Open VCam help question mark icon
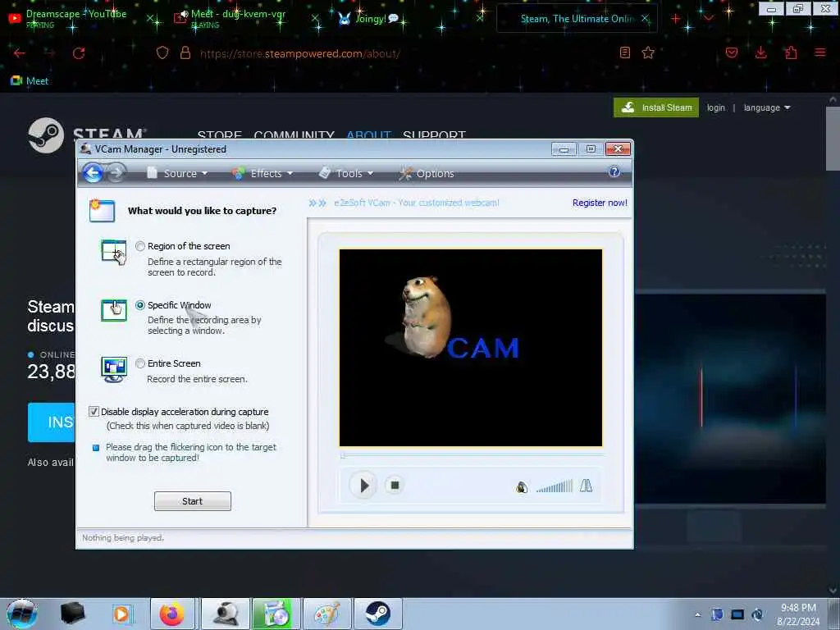 coord(614,171)
